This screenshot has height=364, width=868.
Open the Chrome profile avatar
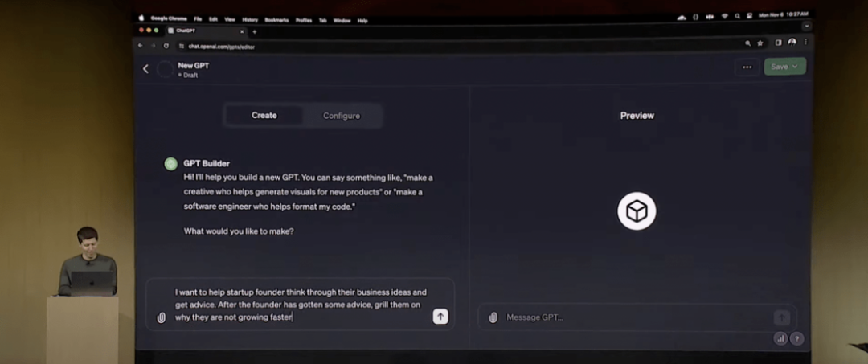(x=792, y=42)
